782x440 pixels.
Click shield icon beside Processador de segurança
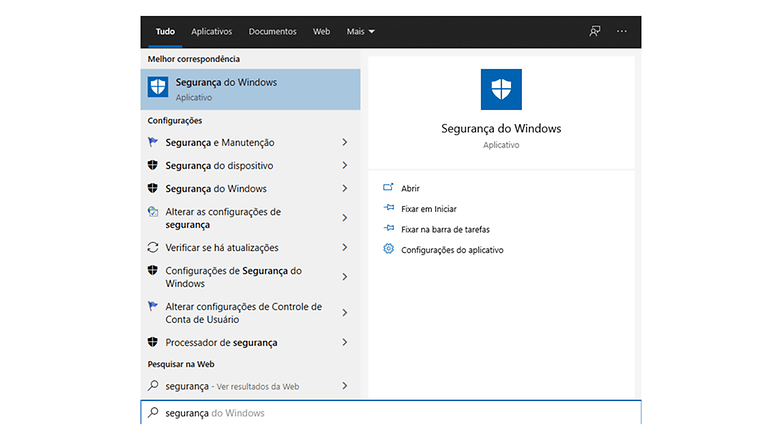pos(153,342)
